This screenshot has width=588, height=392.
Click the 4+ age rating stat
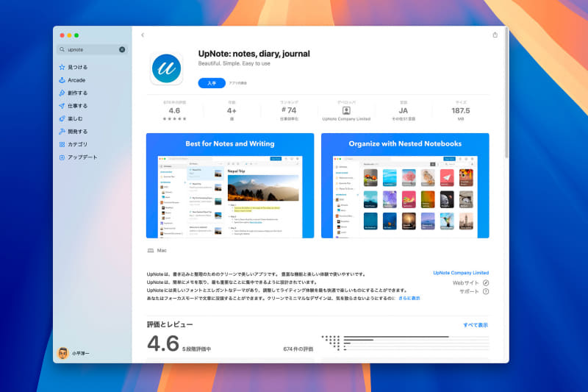[x=232, y=110]
